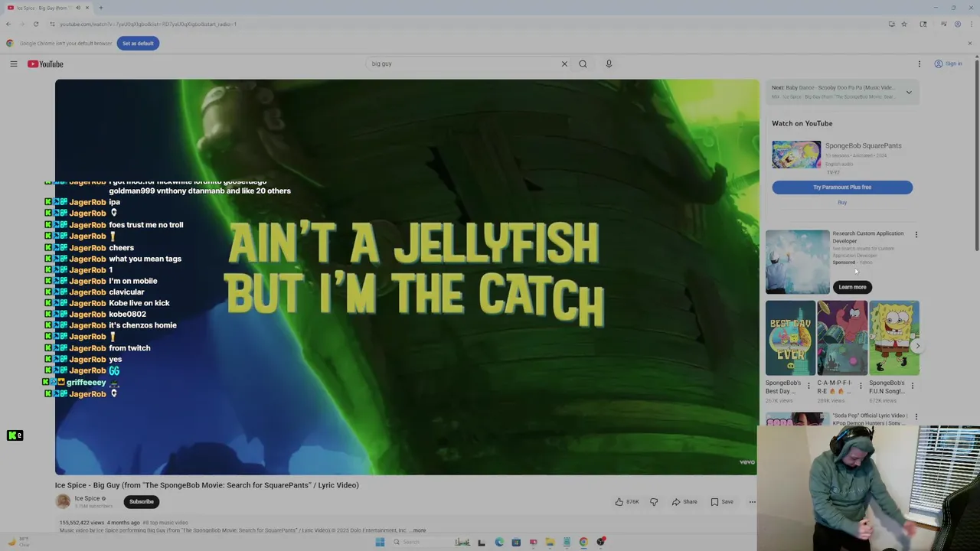Play SpongeBob's F.U.N Song short
The image size is (980, 551).
(894, 338)
